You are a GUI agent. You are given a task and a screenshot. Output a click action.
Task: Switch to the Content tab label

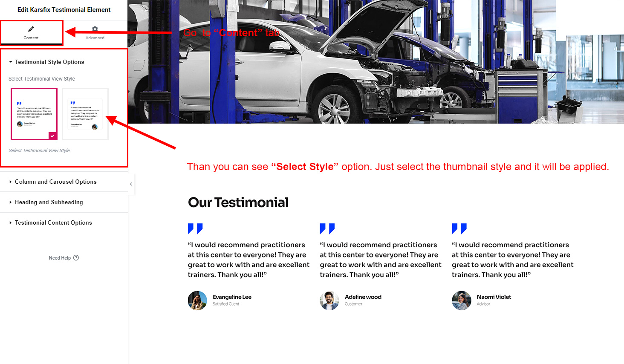[x=31, y=38]
